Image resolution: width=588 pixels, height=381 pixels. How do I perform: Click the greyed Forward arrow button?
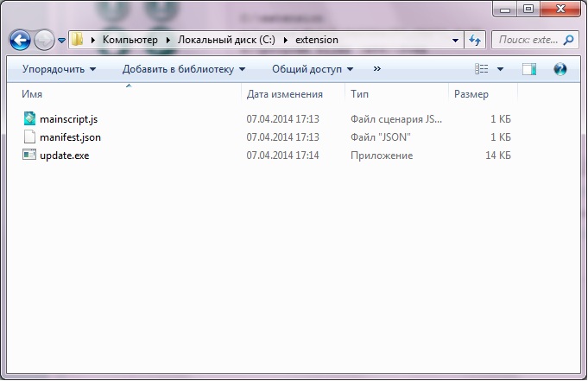point(44,40)
